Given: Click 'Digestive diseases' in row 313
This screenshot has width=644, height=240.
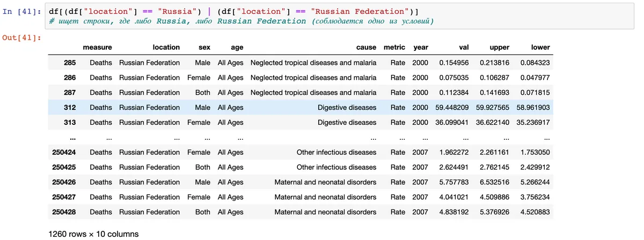Looking at the screenshot, I should tap(347, 122).
